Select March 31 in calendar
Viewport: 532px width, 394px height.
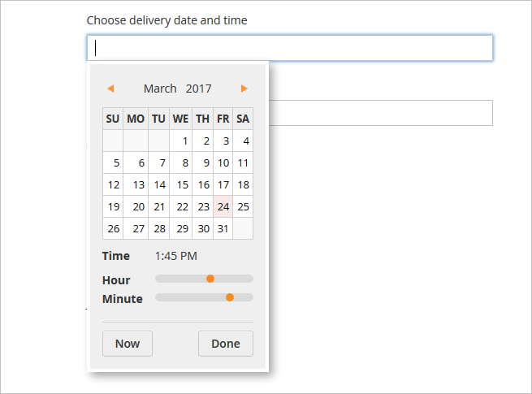223,228
